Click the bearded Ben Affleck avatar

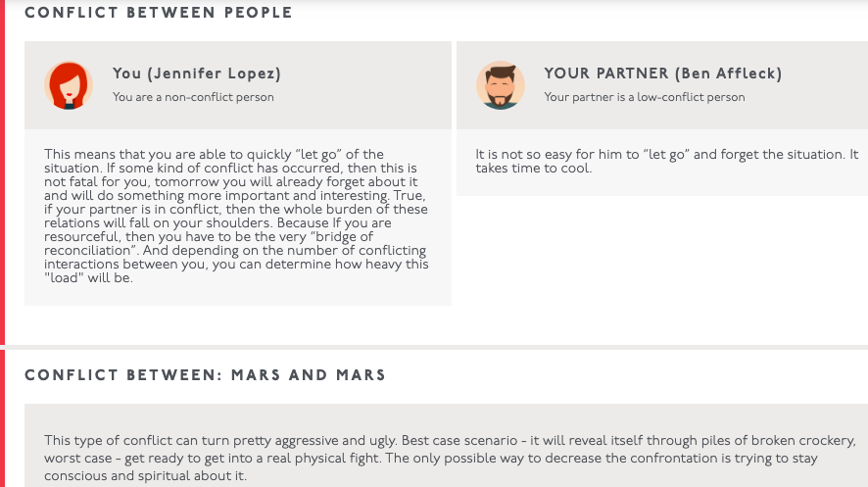(501, 85)
